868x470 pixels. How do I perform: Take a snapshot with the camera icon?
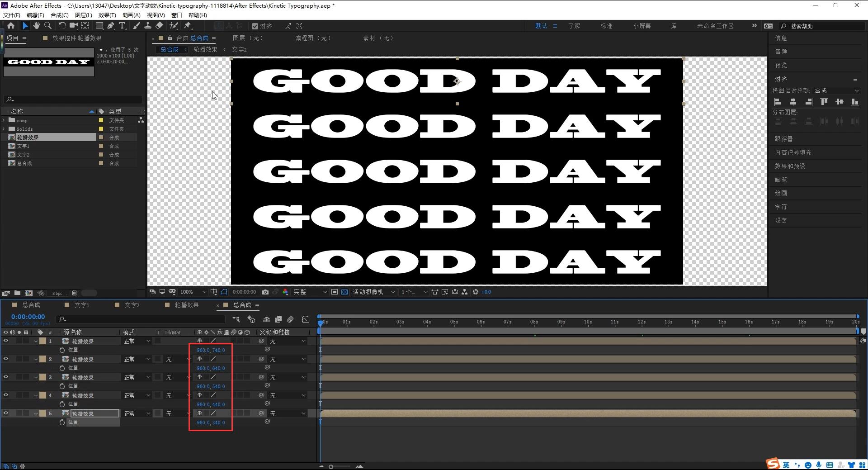coord(265,292)
